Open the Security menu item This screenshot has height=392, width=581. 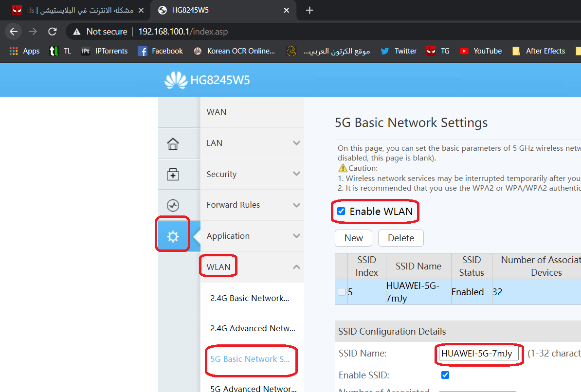(252, 174)
